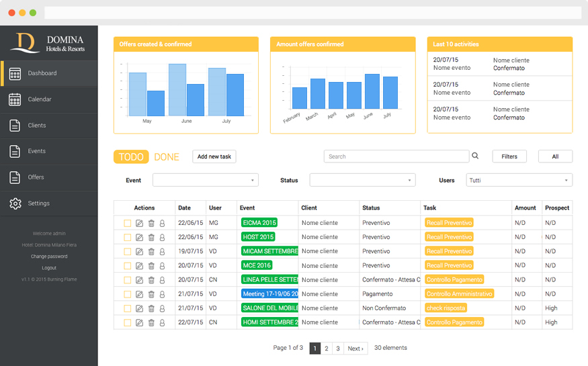Delete the MICAM SETTEMBRE task

(151, 252)
